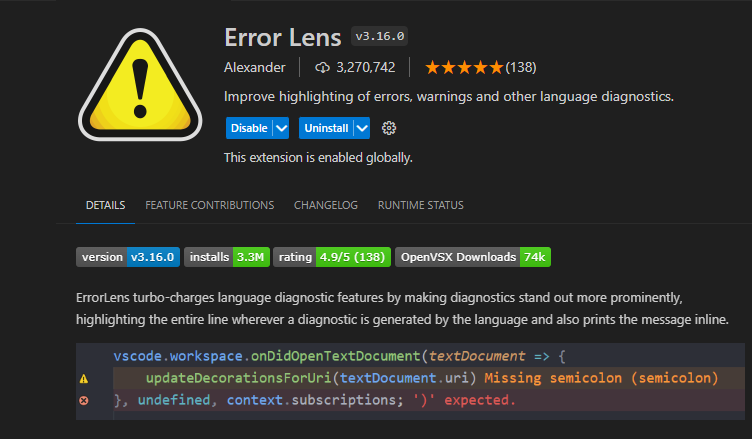Image resolution: width=752 pixels, height=439 pixels.
Task: Expand the Disable dropdown arrow
Action: 282,128
